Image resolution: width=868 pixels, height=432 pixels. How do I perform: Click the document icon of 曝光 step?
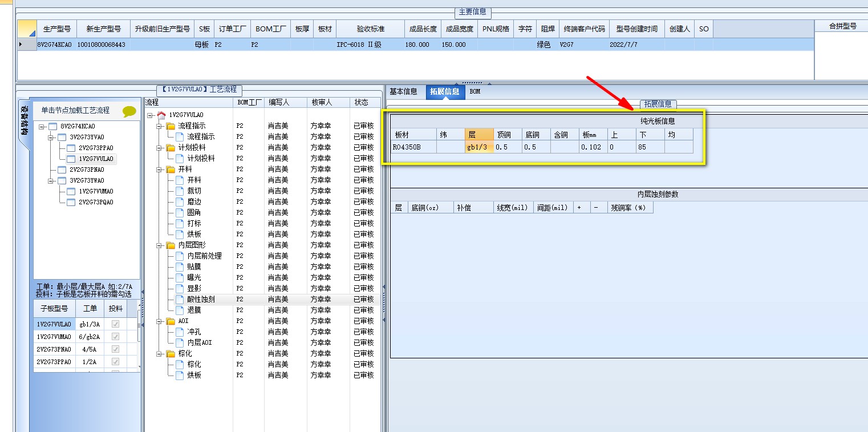pyautogui.click(x=180, y=277)
